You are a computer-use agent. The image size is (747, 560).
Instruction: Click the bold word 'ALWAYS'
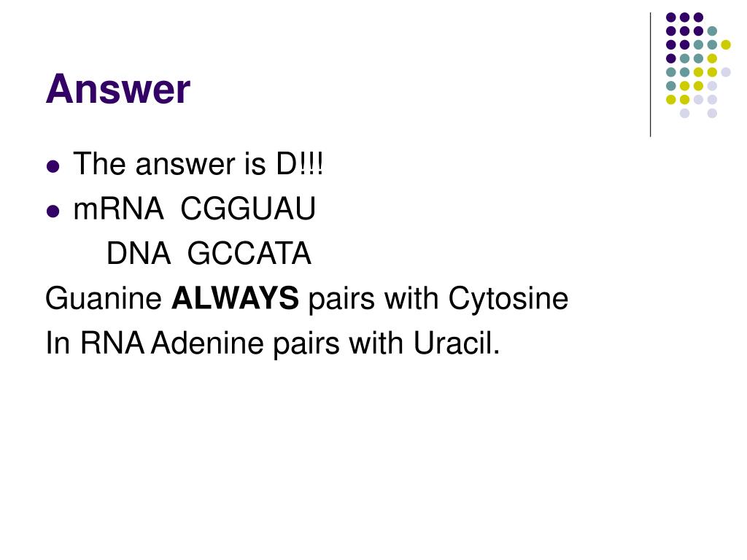(x=236, y=298)
